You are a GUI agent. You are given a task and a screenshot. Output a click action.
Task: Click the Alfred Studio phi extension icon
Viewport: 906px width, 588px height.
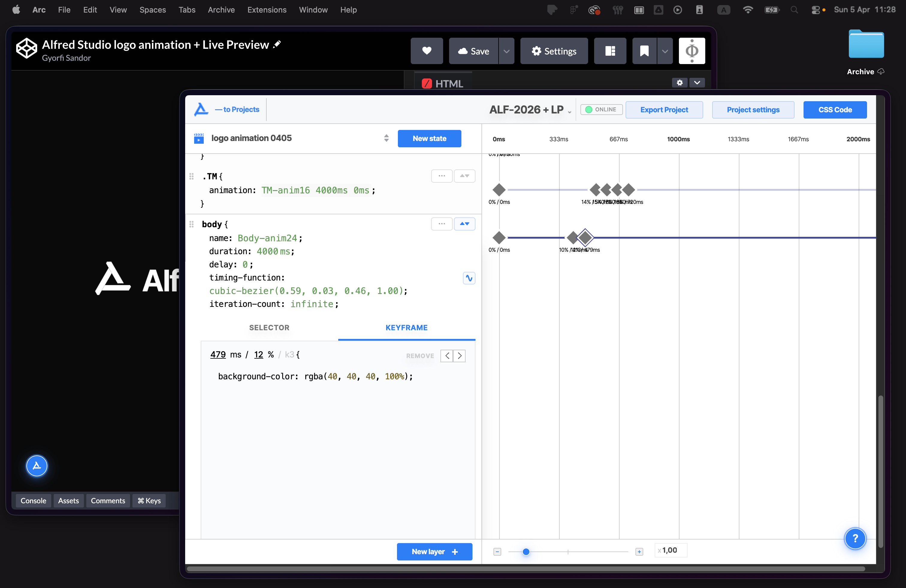coord(692,51)
